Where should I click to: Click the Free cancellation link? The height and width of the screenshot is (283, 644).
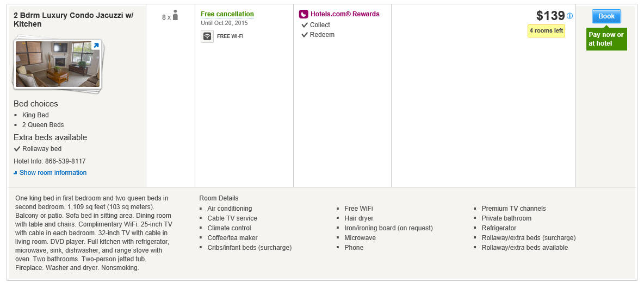click(227, 14)
